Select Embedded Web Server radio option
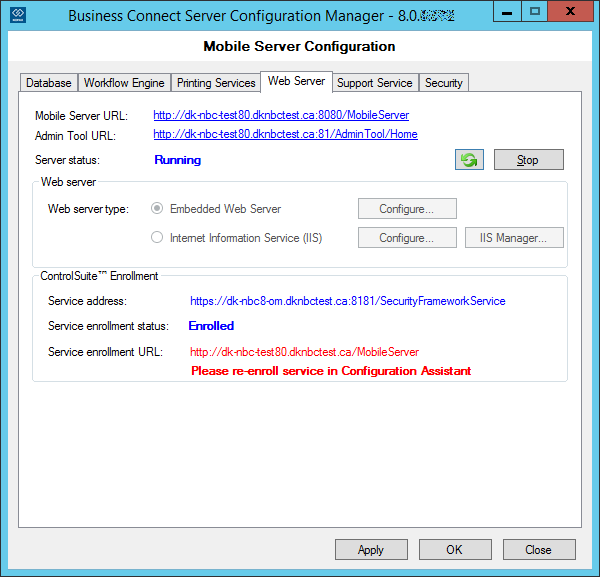Viewport: 600px width, 577px height. click(x=156, y=209)
